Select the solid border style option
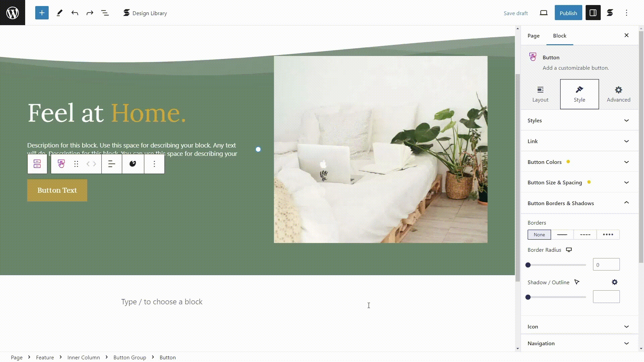 (562, 234)
